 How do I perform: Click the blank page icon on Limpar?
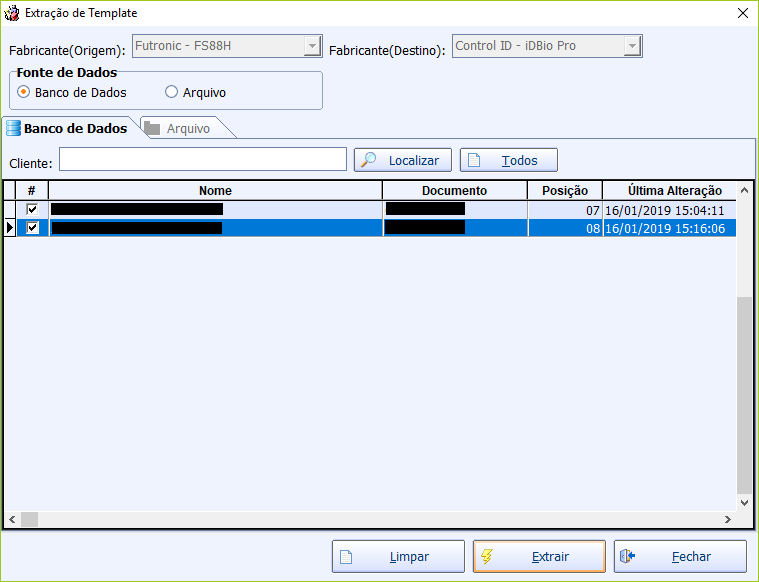(346, 557)
